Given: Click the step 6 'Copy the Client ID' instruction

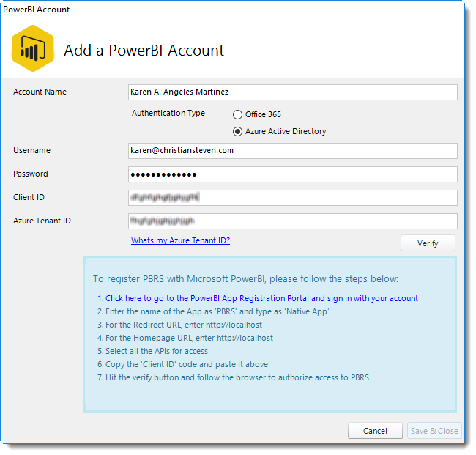Looking at the screenshot, I should (182, 364).
